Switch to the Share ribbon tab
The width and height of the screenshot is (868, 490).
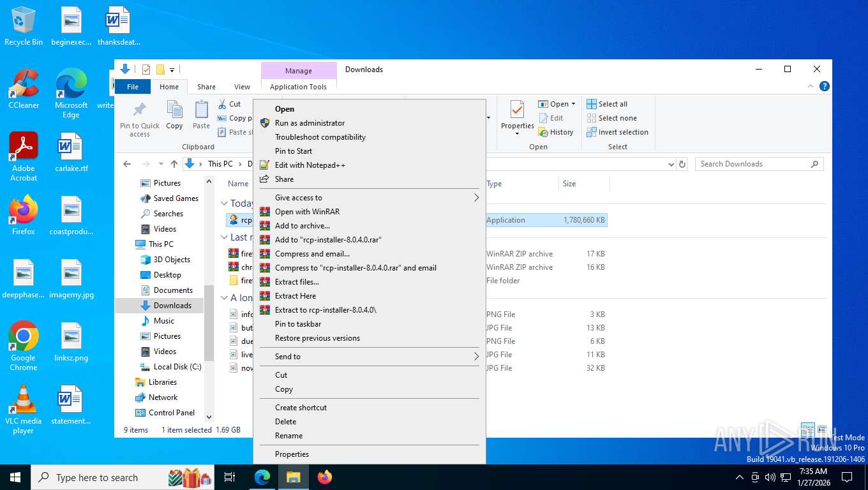[x=206, y=87]
